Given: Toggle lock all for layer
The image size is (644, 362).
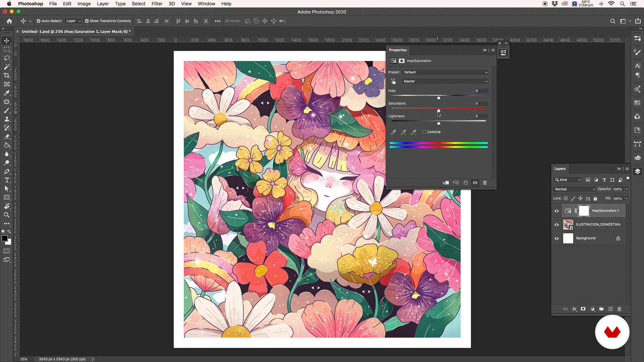Looking at the screenshot, I should (595, 198).
